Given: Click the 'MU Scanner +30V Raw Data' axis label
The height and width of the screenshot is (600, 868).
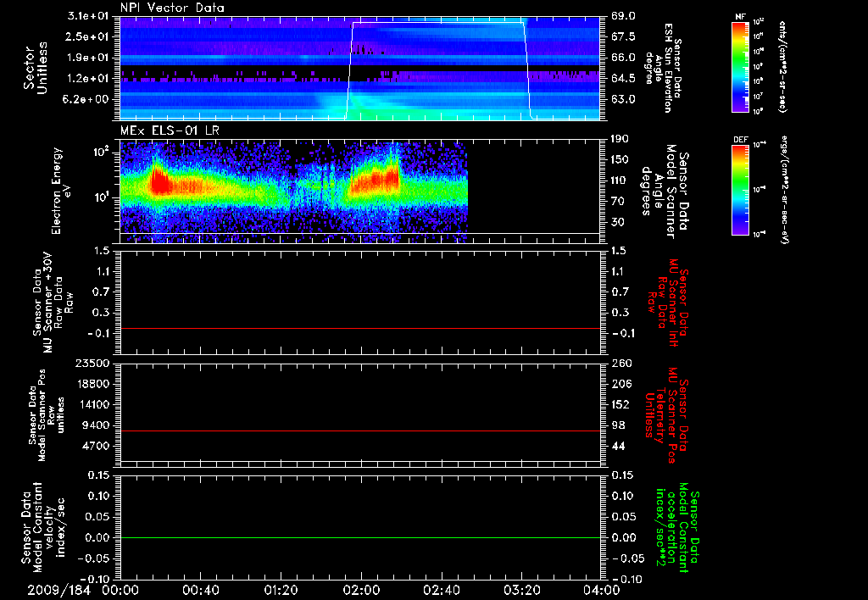Looking at the screenshot, I should (x=53, y=303).
